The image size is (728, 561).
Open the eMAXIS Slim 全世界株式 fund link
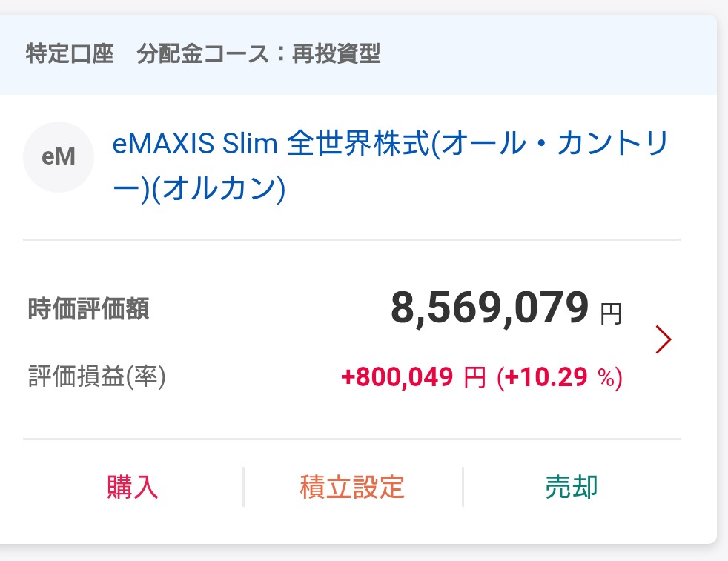click(391, 145)
